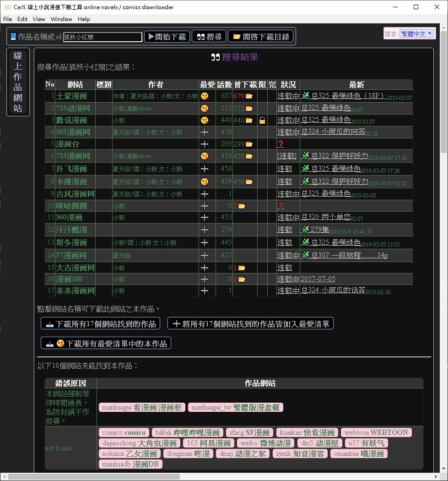Click the manhuadb 漫画DB site tag

click(x=130, y=464)
